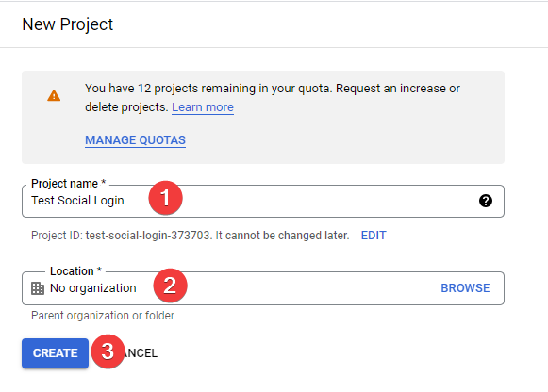Focus the Project name text field
The width and height of the screenshot is (548, 392).
[x=263, y=201]
